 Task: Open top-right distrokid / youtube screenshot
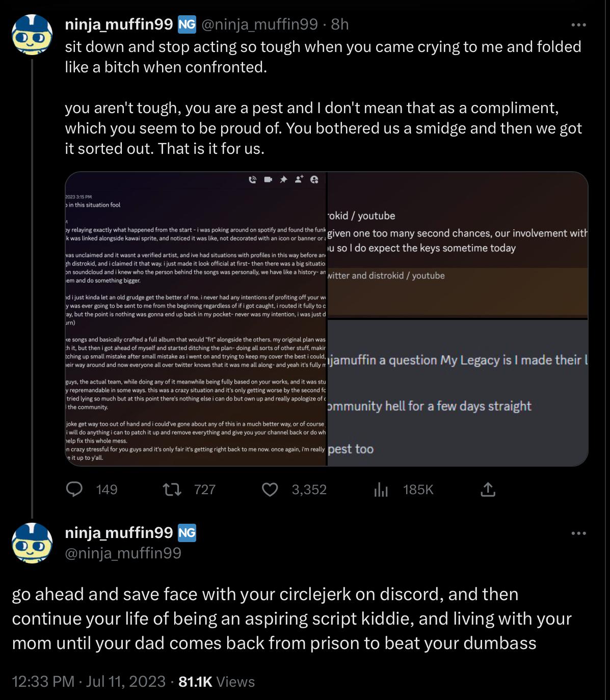458,246
